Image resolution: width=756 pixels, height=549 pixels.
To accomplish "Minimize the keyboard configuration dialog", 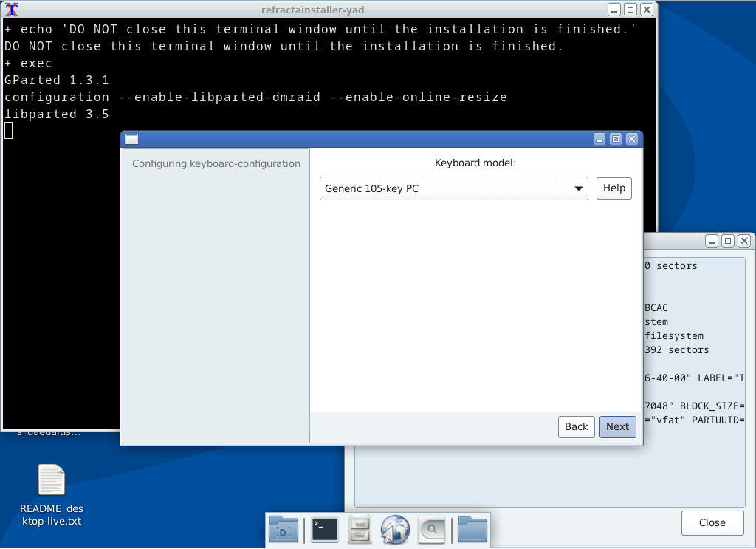I will (599, 139).
